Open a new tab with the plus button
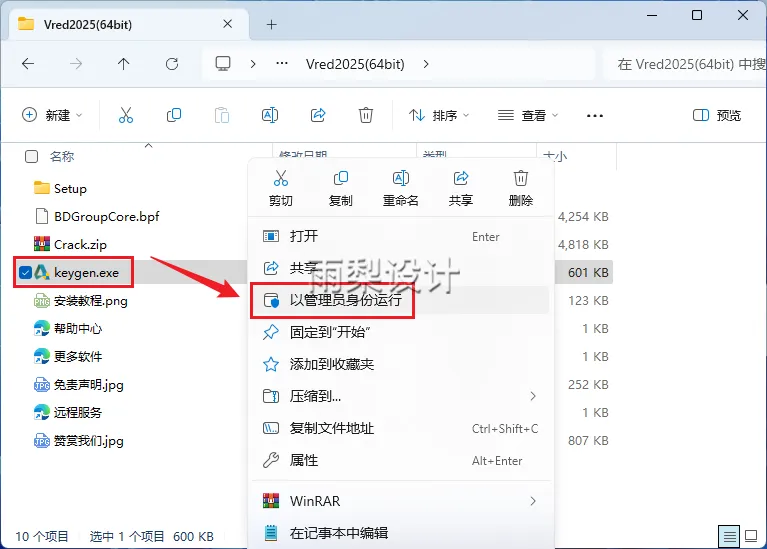The width and height of the screenshot is (767, 549). click(271, 24)
